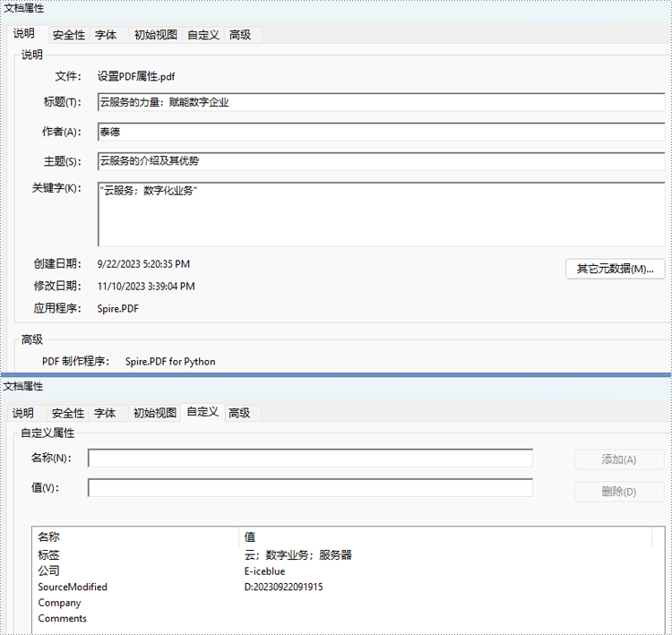Image resolution: width=672 pixels, height=635 pixels.
Task: Select the 自定义 tab in the upper dialog
Action: tap(203, 35)
